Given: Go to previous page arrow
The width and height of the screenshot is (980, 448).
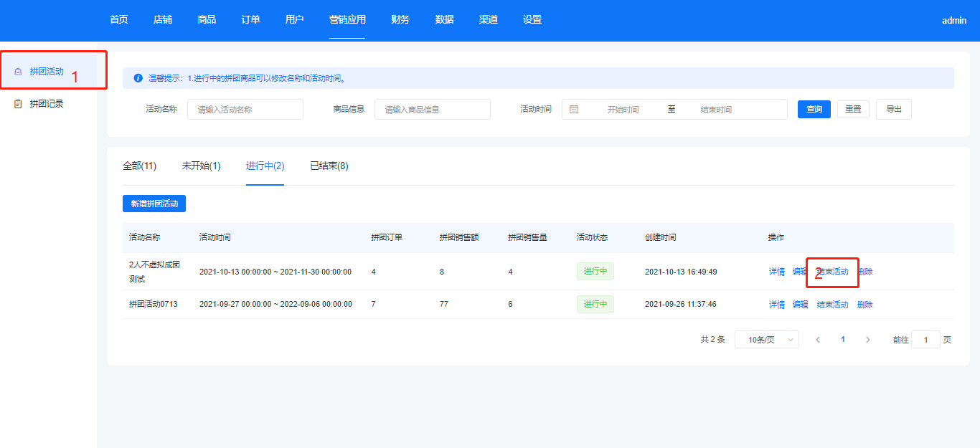Looking at the screenshot, I should [818, 340].
